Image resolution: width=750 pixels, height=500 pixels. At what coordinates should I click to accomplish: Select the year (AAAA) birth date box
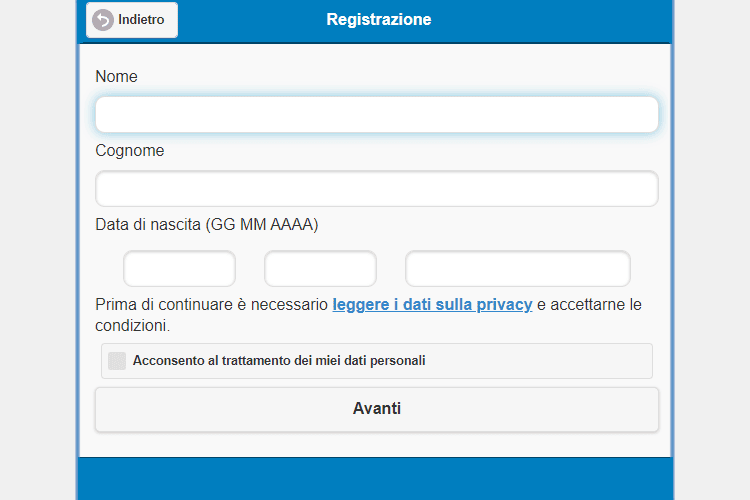[518, 269]
